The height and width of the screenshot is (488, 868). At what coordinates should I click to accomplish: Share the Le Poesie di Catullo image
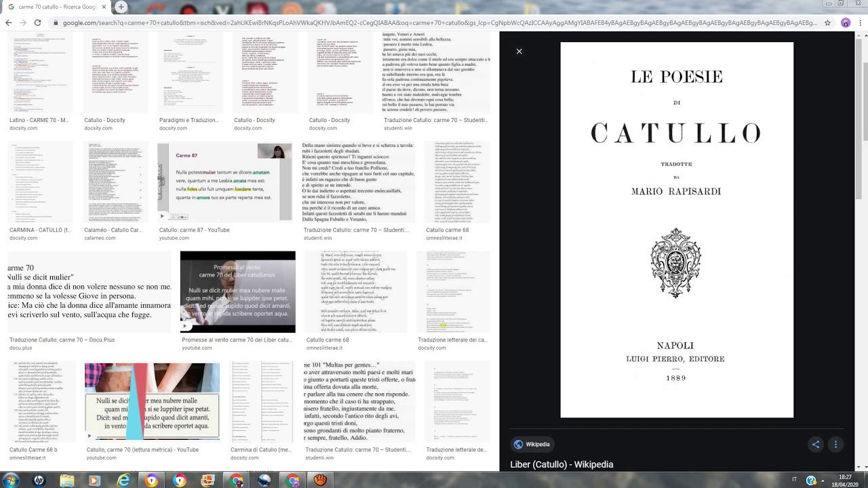[x=816, y=445]
